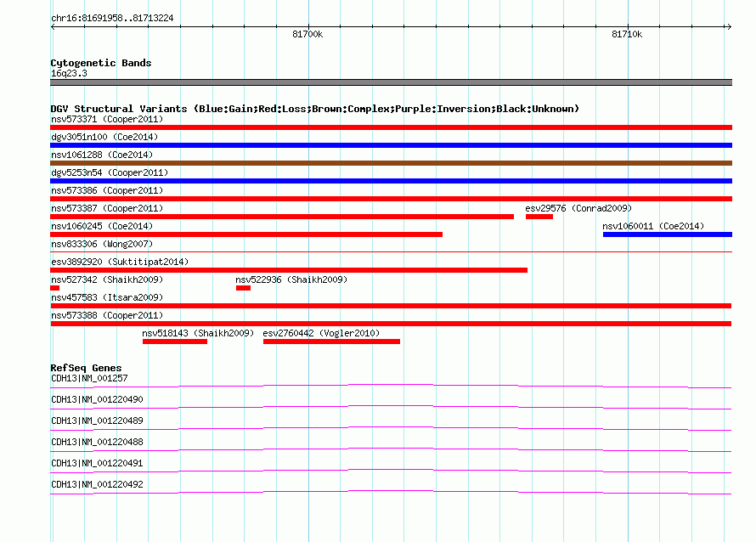
Task: Click the nsv1061288 (Coe2014) label text
Action: tap(102, 155)
